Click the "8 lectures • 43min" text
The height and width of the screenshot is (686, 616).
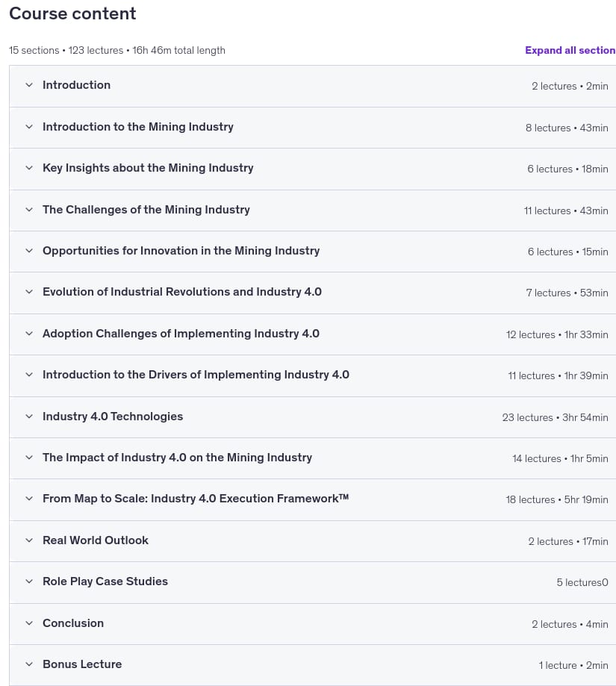pyautogui.click(x=567, y=128)
